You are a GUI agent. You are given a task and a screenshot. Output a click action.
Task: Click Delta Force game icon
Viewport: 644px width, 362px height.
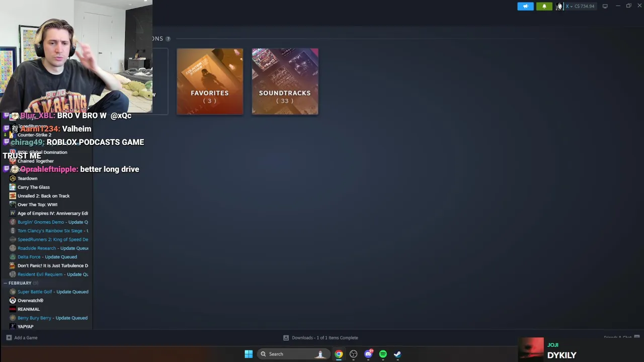pos(13,257)
